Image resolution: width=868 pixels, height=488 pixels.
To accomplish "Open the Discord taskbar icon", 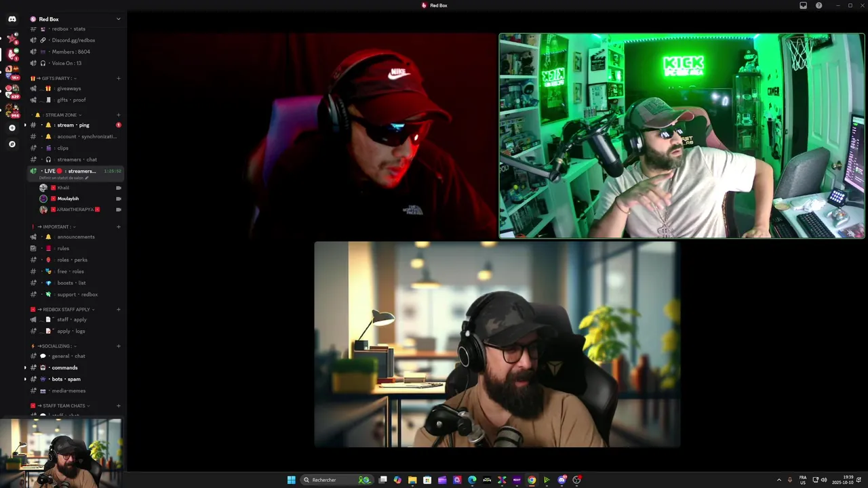I will (561, 480).
